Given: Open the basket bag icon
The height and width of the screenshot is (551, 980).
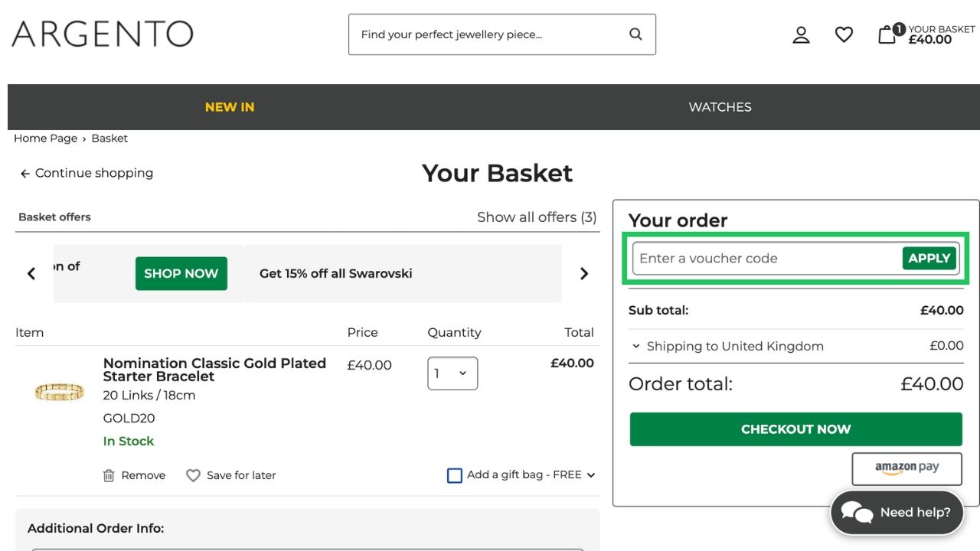Looking at the screenshot, I should (x=887, y=34).
